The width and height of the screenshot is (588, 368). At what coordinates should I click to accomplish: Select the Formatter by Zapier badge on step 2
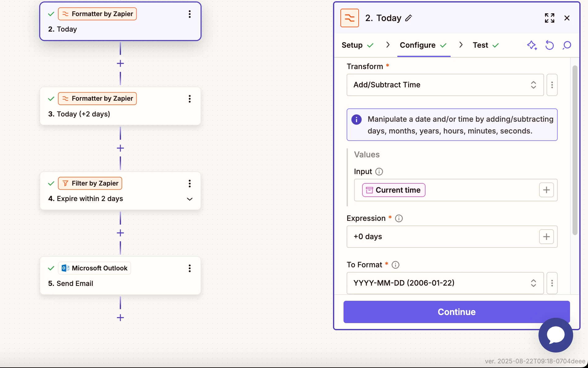[97, 14]
